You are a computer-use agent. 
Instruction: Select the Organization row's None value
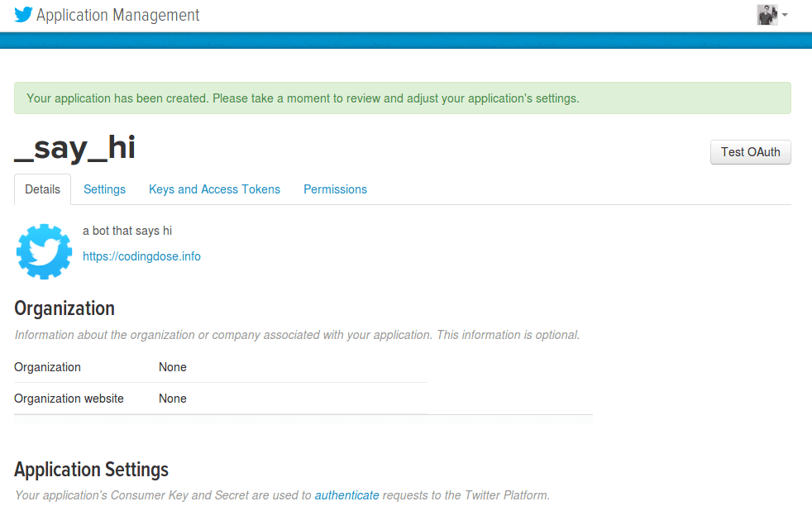click(172, 367)
